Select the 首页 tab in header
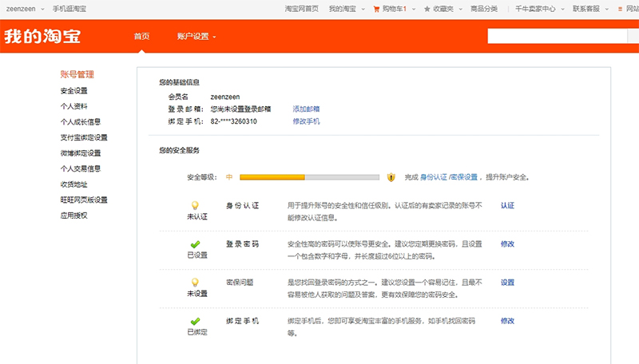 [141, 36]
